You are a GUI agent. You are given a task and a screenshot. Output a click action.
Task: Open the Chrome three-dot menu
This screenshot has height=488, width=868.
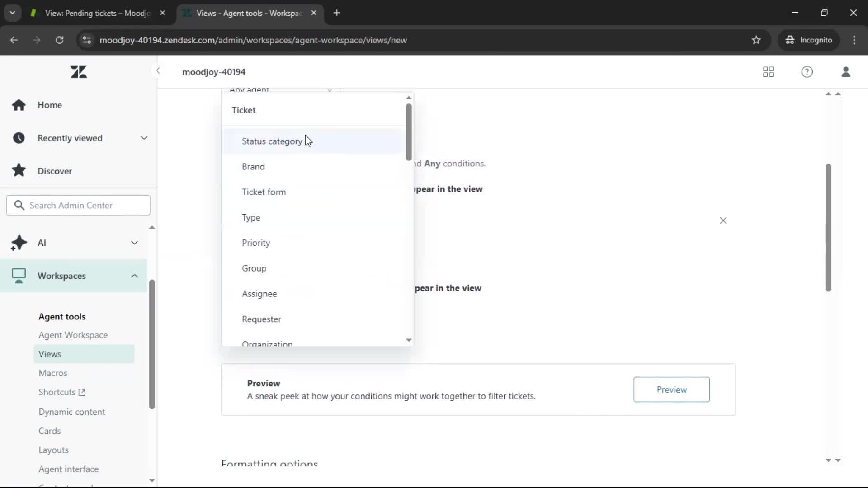click(854, 40)
